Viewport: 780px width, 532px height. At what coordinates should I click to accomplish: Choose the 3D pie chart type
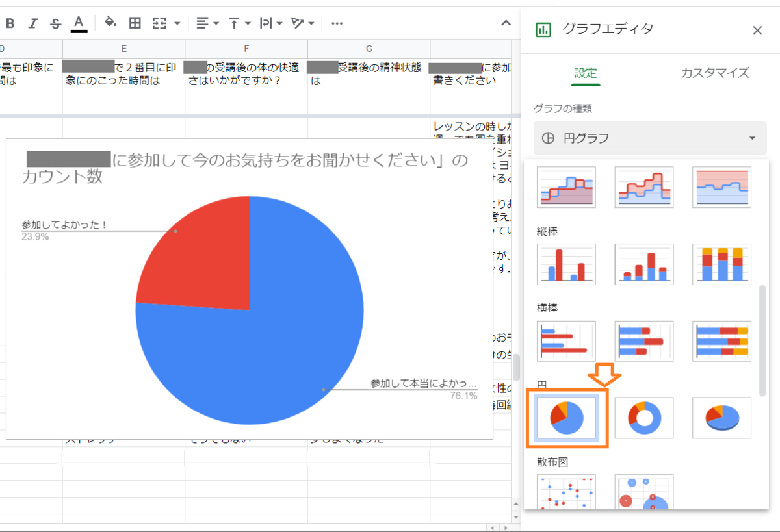coord(722,418)
